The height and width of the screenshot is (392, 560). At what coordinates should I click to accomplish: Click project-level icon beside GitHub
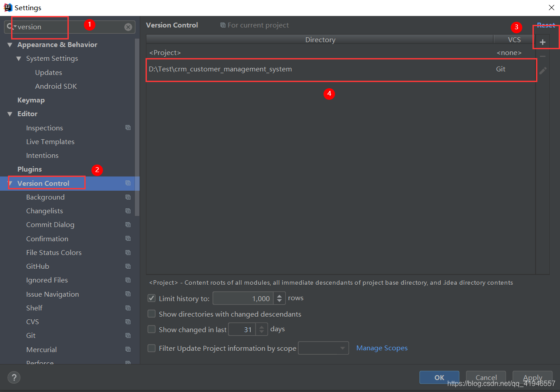(128, 266)
